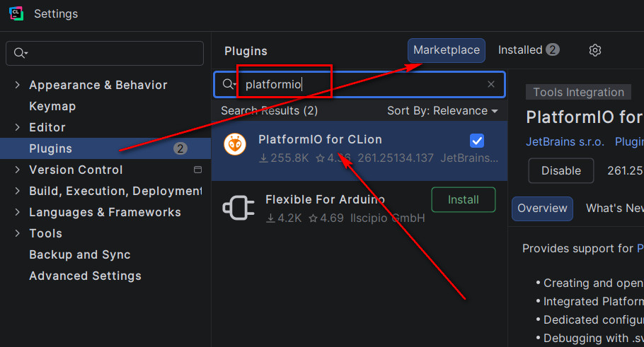
Task: Click Version Control project-level settings icon
Action: [x=197, y=170]
